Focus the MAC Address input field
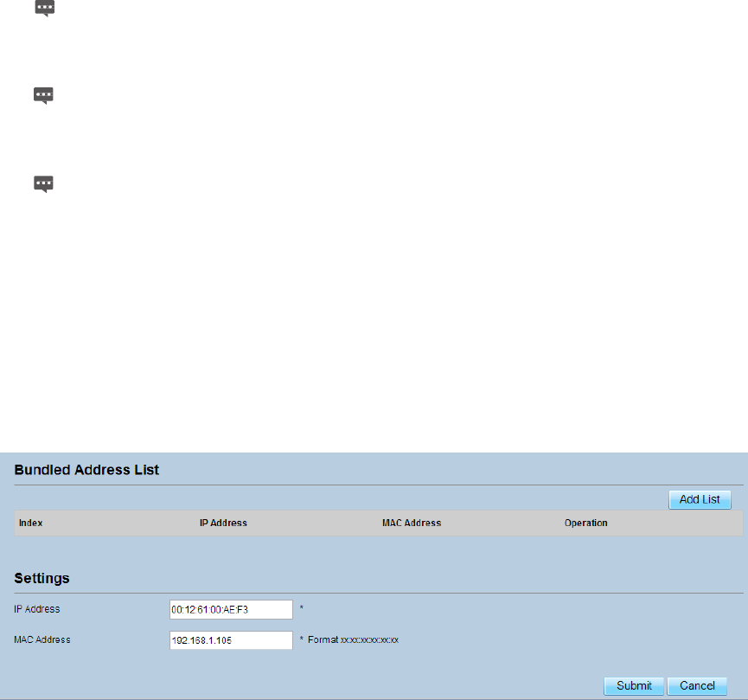The width and height of the screenshot is (748, 700). (231, 639)
